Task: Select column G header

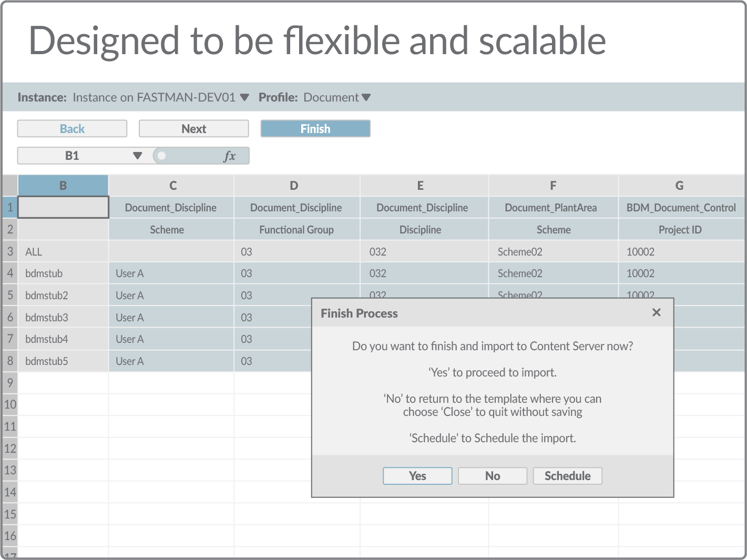Action: point(679,186)
